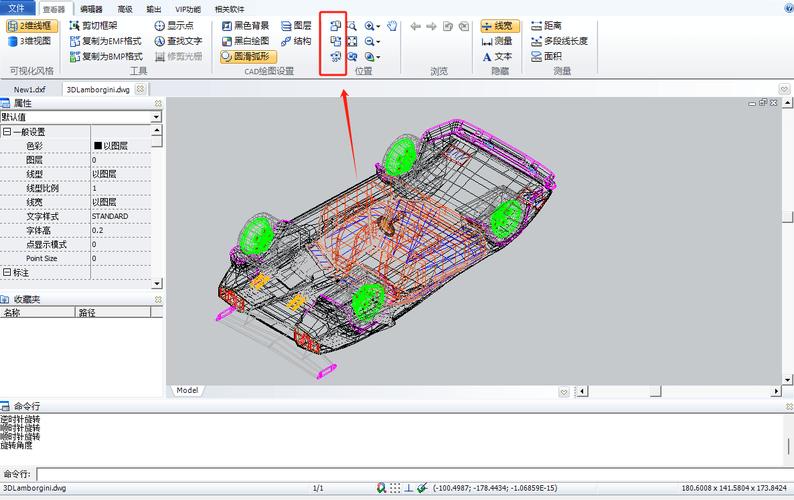Click the 名称 favorites column header

[37, 313]
